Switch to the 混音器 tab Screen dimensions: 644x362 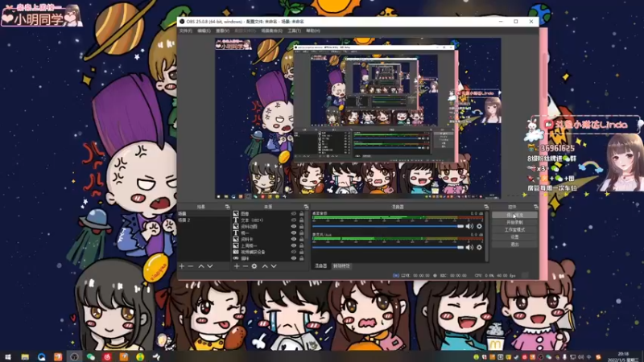(320, 266)
